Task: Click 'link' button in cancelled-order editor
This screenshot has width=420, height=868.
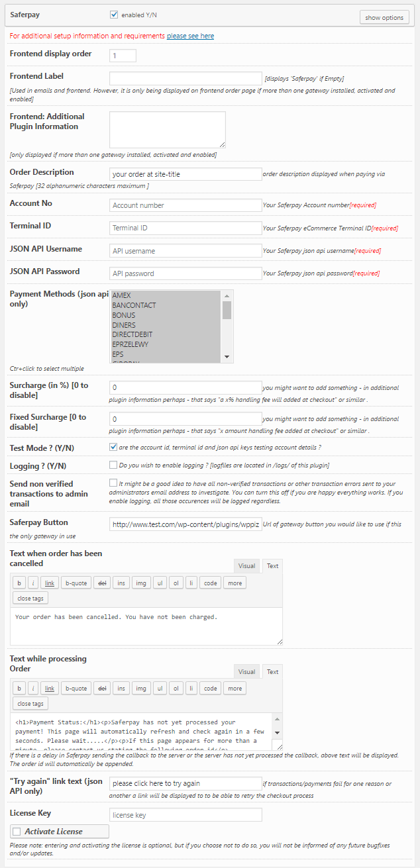Action: pyautogui.click(x=50, y=583)
